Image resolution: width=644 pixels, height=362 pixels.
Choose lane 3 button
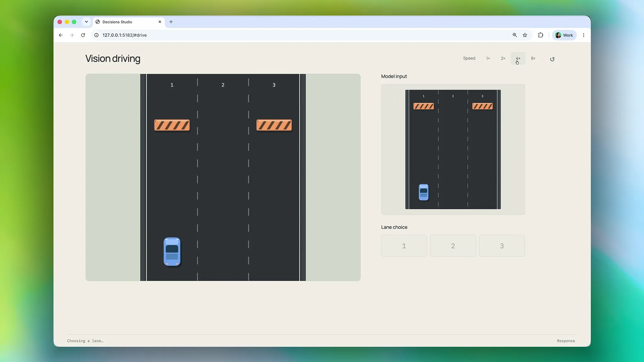(502, 246)
